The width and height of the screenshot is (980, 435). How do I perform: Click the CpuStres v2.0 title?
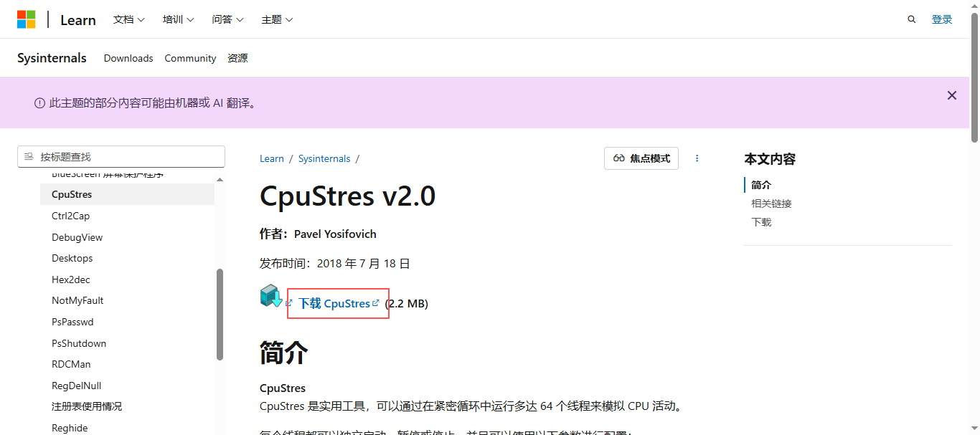pyautogui.click(x=347, y=196)
